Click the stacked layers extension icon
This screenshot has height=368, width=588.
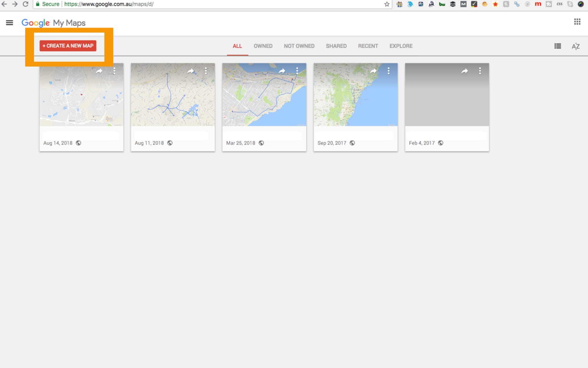tap(453, 4)
